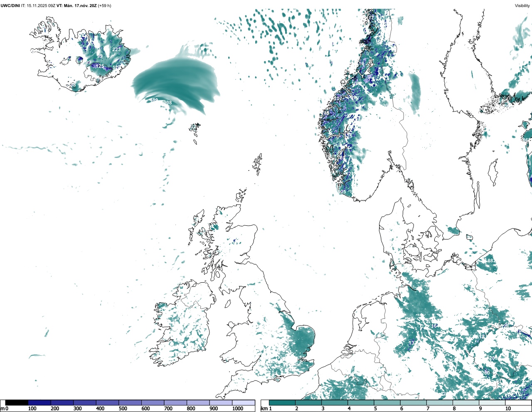
Task: Click the 'UWC/DINI' model label in header
Action: [x=10, y=5]
